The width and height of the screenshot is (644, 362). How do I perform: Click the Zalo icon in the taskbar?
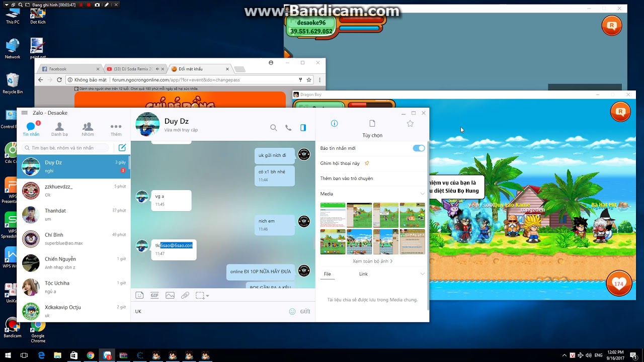tap(107, 355)
